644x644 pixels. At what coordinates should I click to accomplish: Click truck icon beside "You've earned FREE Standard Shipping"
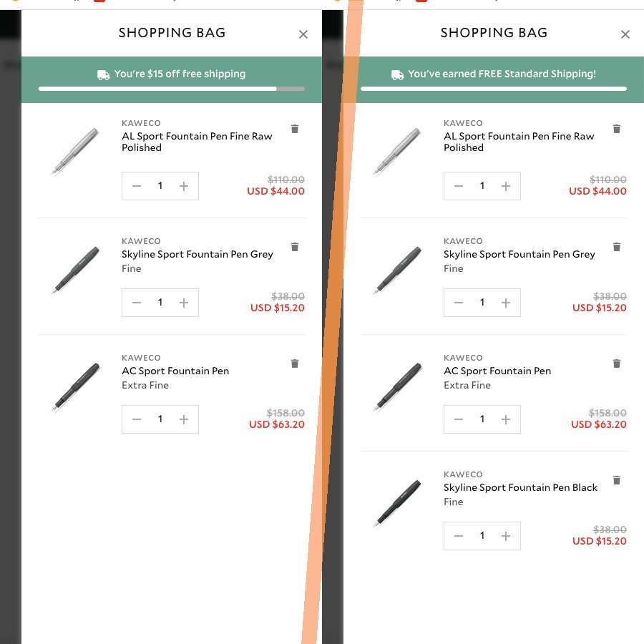click(397, 74)
